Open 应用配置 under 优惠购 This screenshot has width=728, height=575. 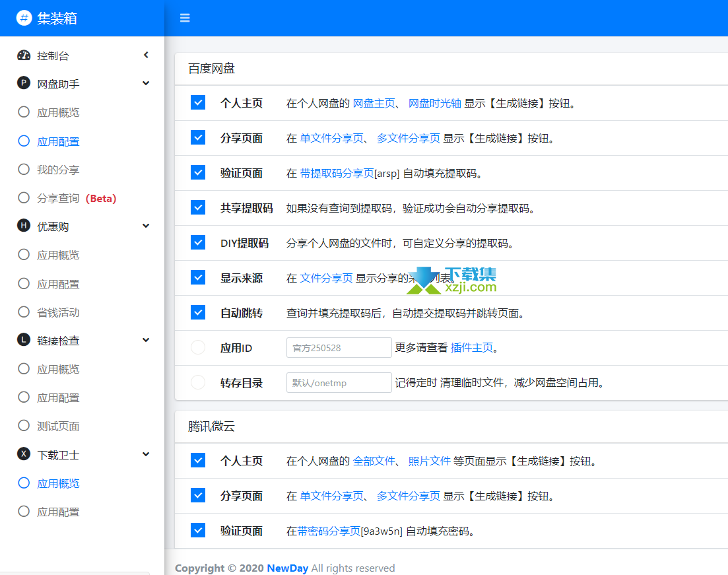coord(58,284)
